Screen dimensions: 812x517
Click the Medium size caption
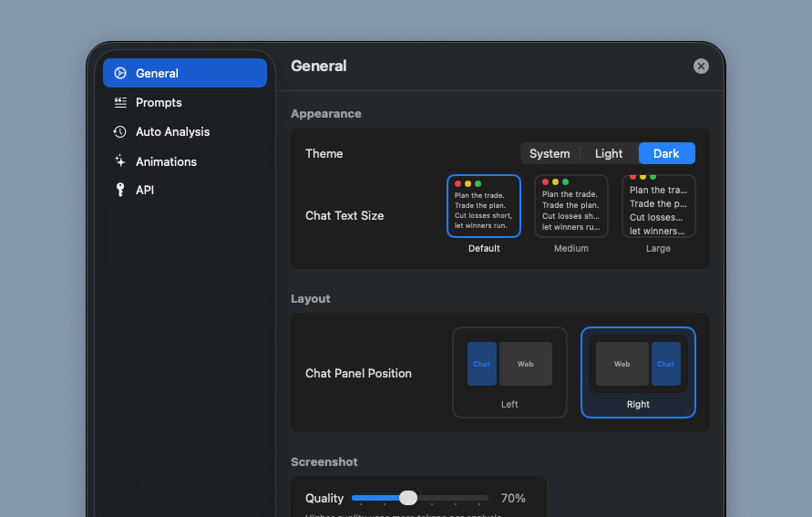coord(571,249)
